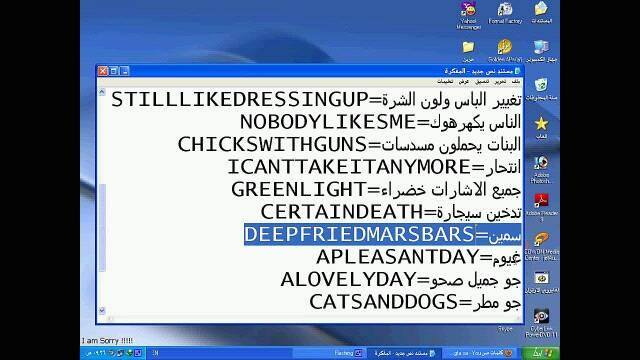Click the scroll up arrow in Notepad
The height and width of the screenshot is (360, 640).
[x=102, y=92]
